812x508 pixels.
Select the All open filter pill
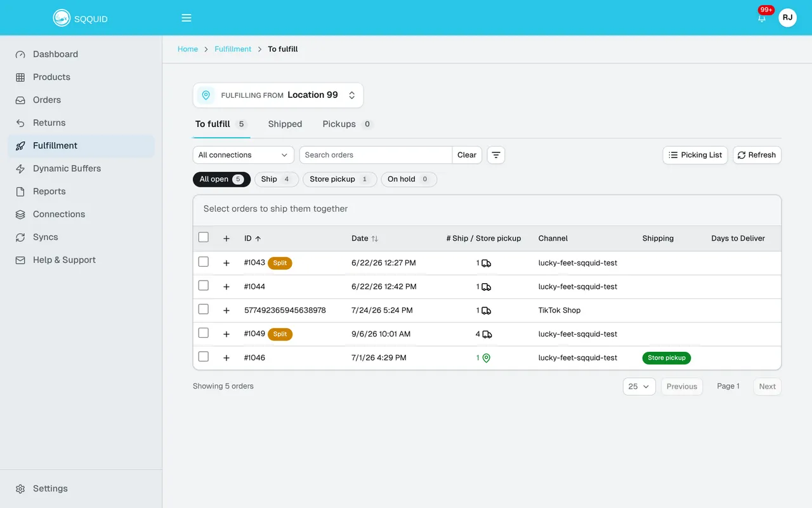tap(222, 179)
